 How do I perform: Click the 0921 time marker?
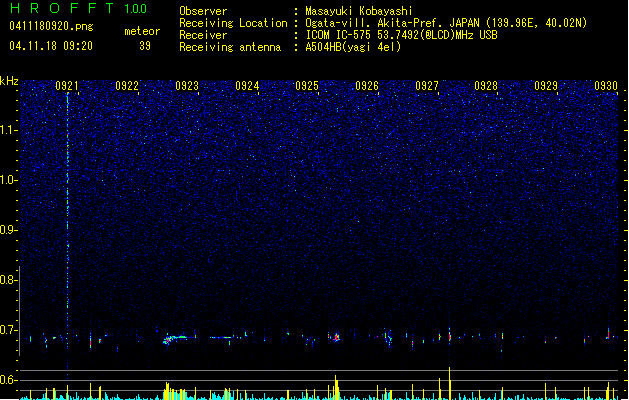point(67,86)
